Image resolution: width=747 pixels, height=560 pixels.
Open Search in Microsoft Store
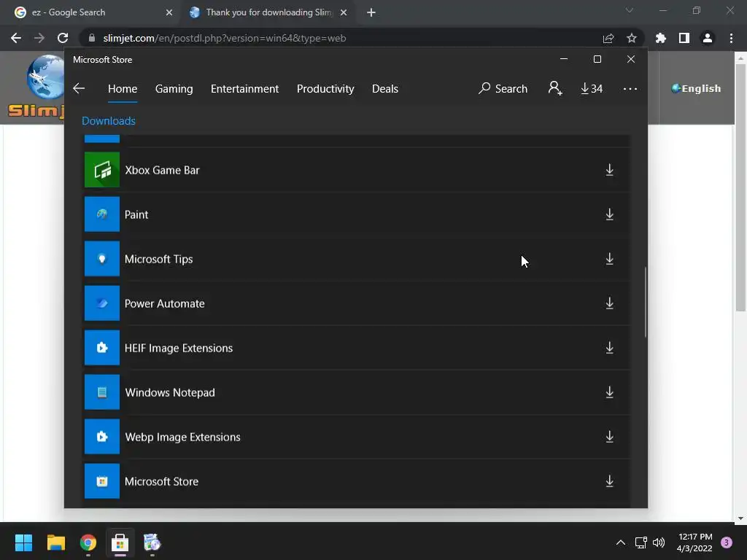click(x=503, y=88)
